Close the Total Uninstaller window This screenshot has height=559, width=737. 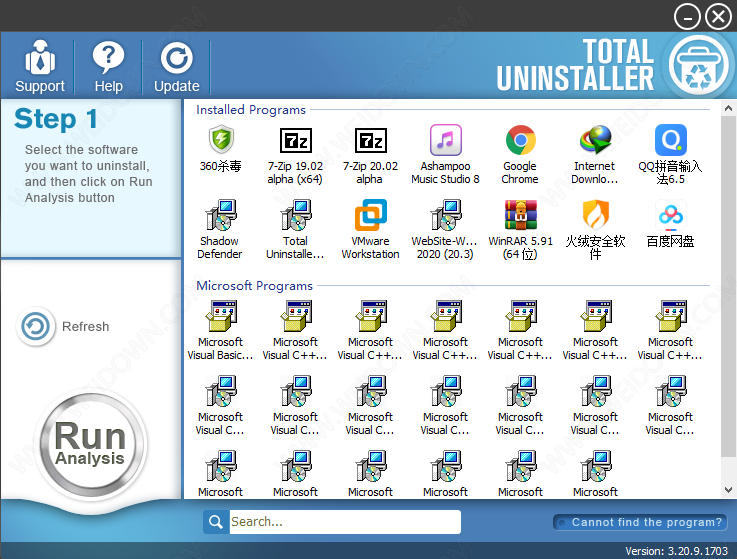pos(718,17)
